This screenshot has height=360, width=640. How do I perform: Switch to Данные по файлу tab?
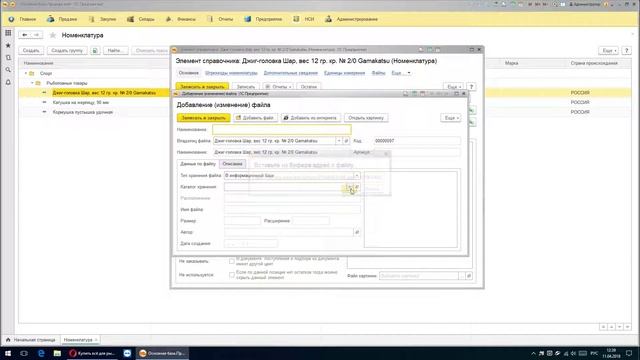[x=198, y=164]
